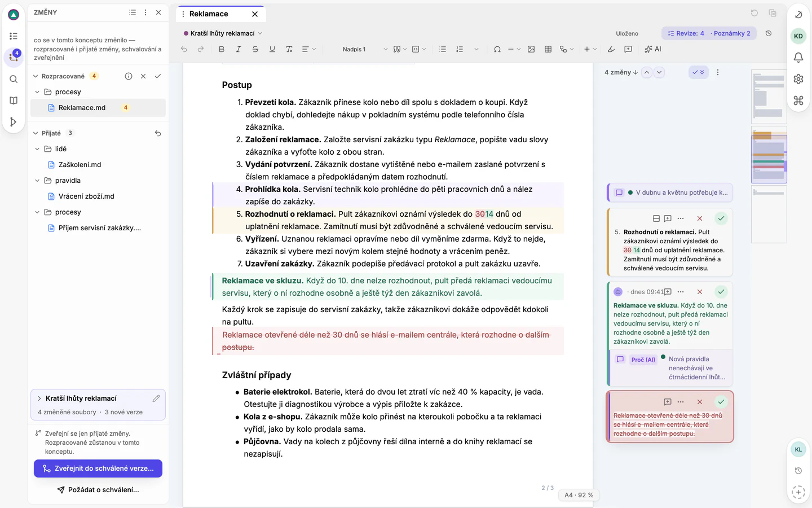
Task: Go to previous change arrow
Action: 647,72
